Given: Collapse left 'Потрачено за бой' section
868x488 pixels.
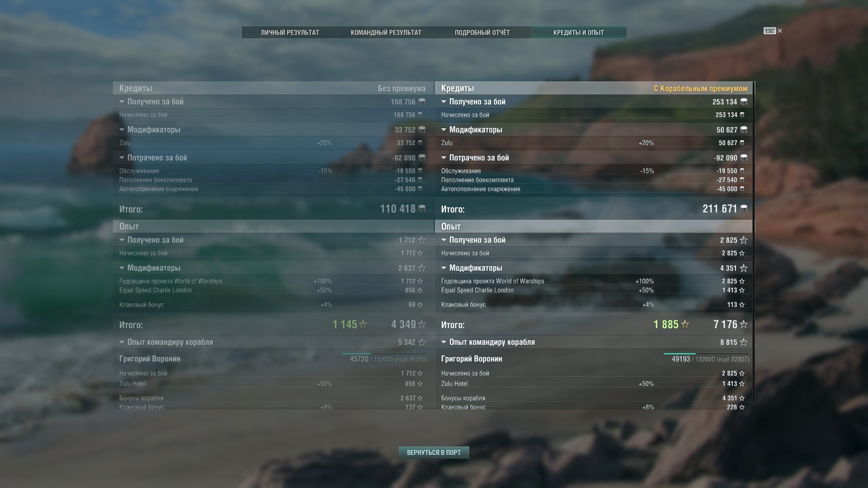Looking at the screenshot, I should (x=122, y=158).
